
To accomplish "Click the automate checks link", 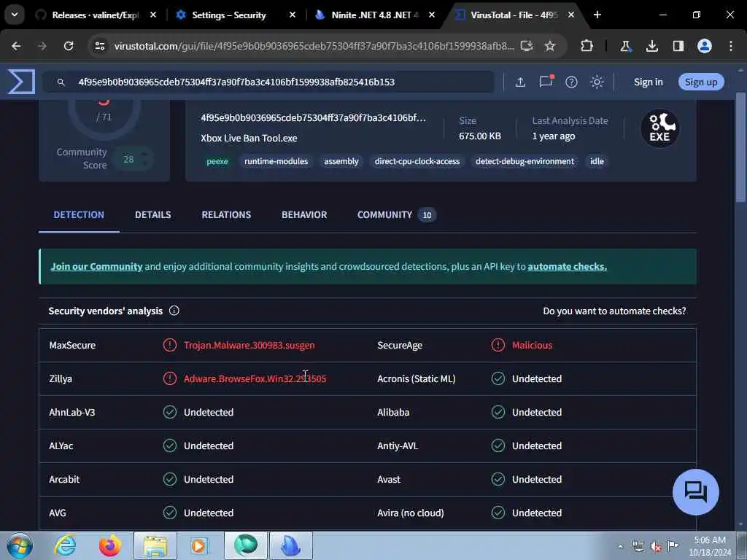I will [567, 267].
